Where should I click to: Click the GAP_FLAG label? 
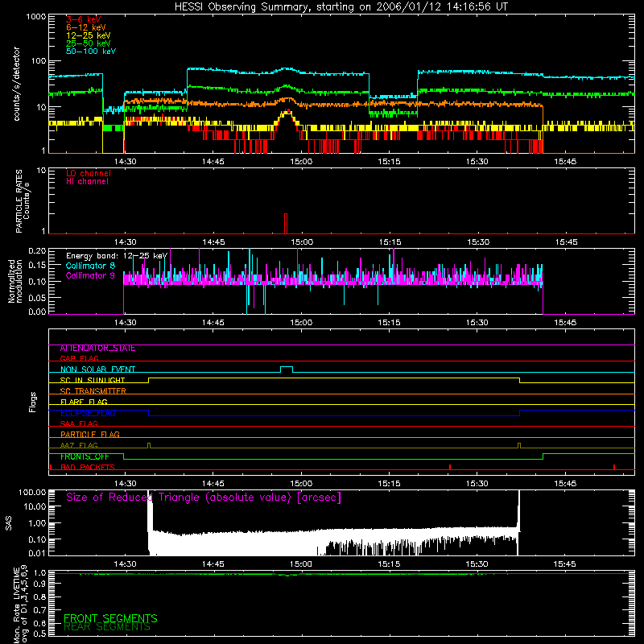pos(79,358)
